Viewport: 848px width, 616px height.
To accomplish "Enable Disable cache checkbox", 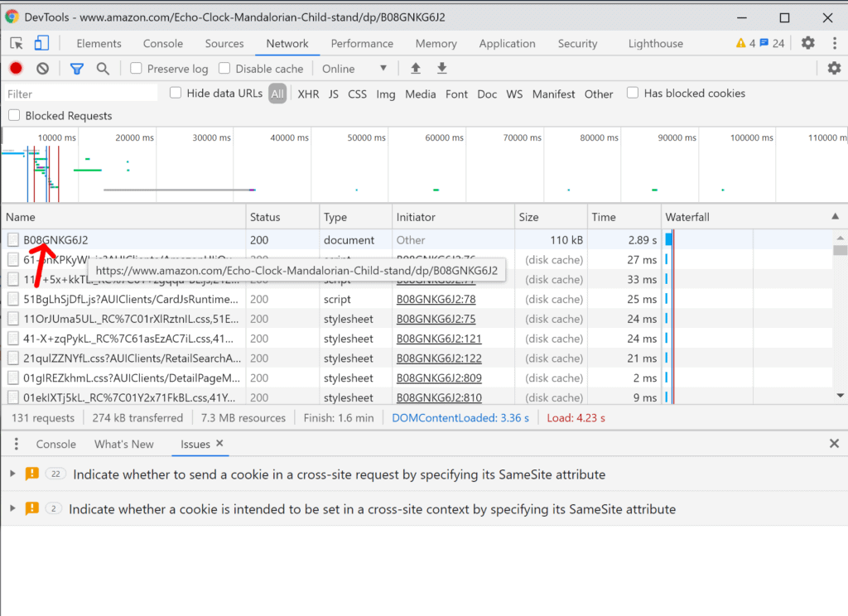I will pyautogui.click(x=224, y=68).
